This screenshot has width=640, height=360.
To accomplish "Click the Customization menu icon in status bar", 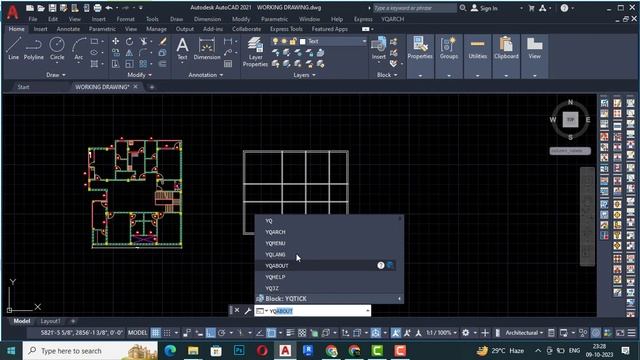I will (631, 333).
